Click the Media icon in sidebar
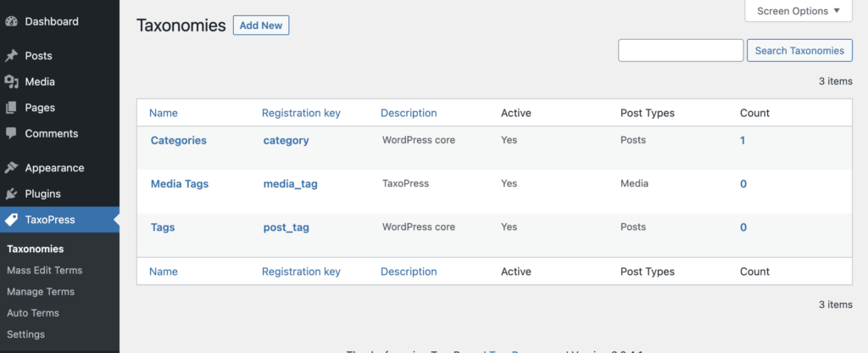868x353 pixels. (x=11, y=82)
